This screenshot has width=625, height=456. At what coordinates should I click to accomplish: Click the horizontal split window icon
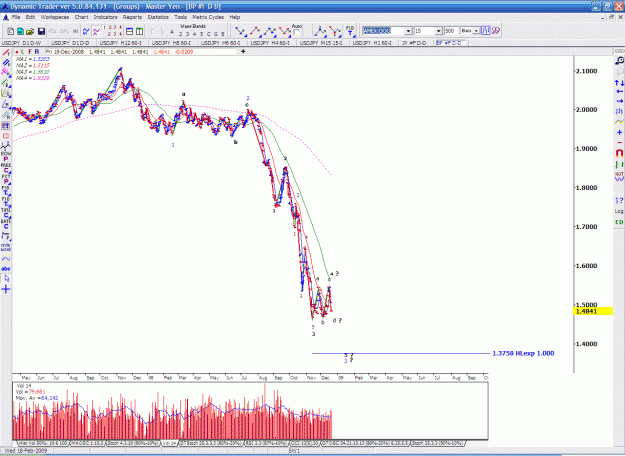(x=130, y=31)
